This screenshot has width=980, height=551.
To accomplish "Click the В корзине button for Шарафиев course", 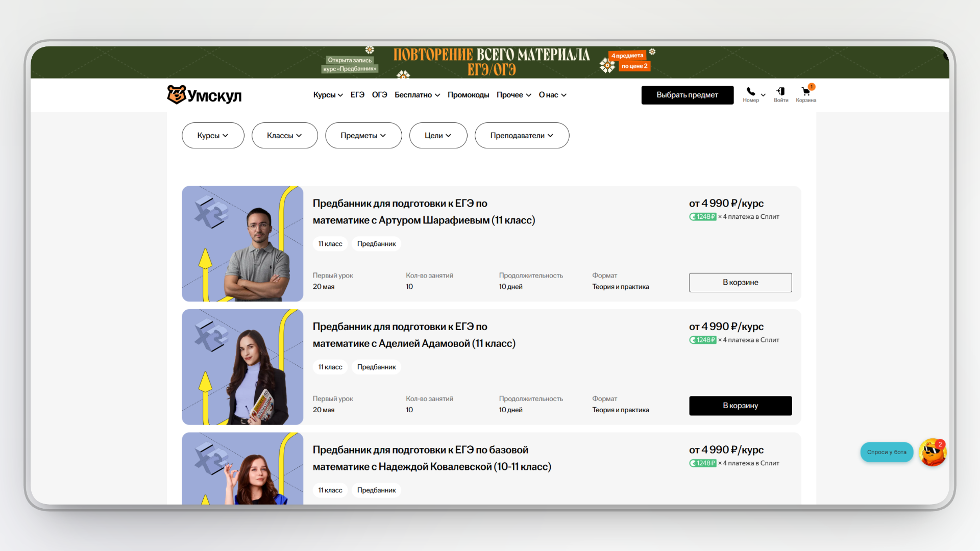I will tap(741, 283).
